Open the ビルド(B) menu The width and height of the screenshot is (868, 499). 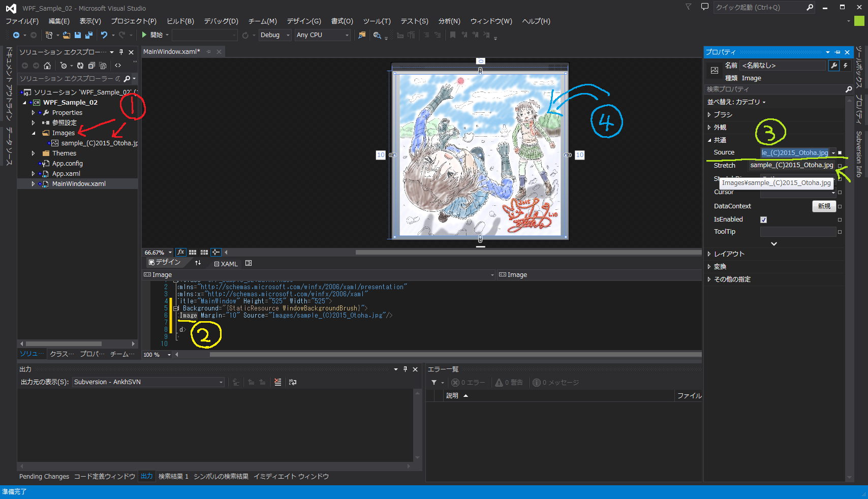[180, 21]
